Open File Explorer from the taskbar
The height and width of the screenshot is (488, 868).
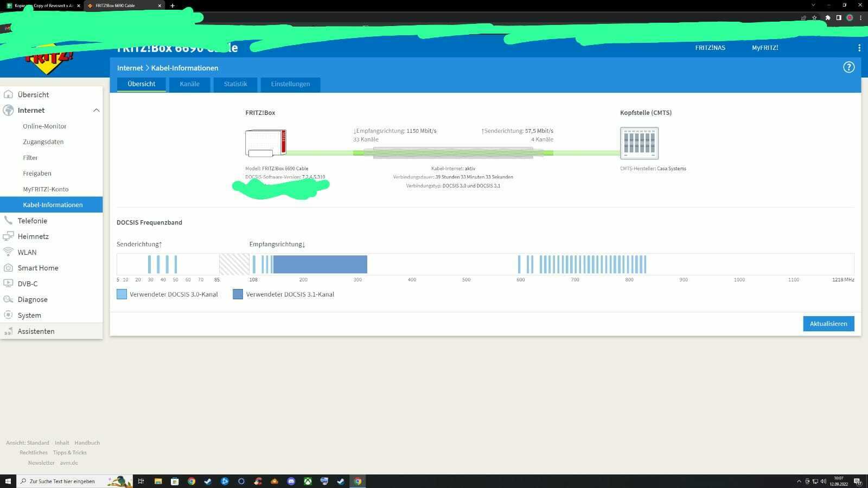[158, 481]
